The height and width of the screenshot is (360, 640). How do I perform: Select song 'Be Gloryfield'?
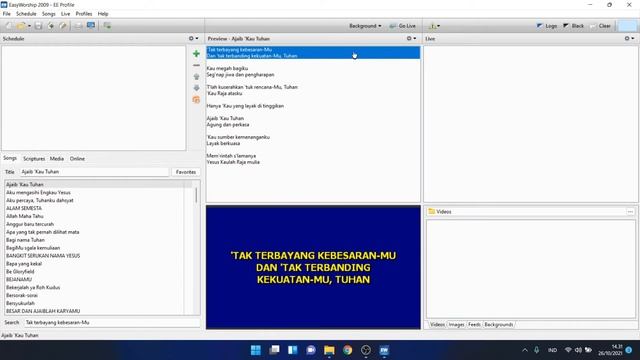(20, 271)
